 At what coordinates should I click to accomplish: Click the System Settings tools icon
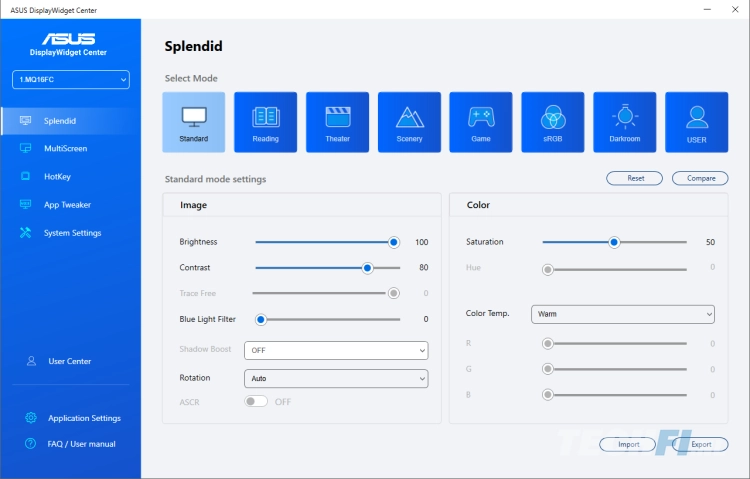[x=25, y=233]
